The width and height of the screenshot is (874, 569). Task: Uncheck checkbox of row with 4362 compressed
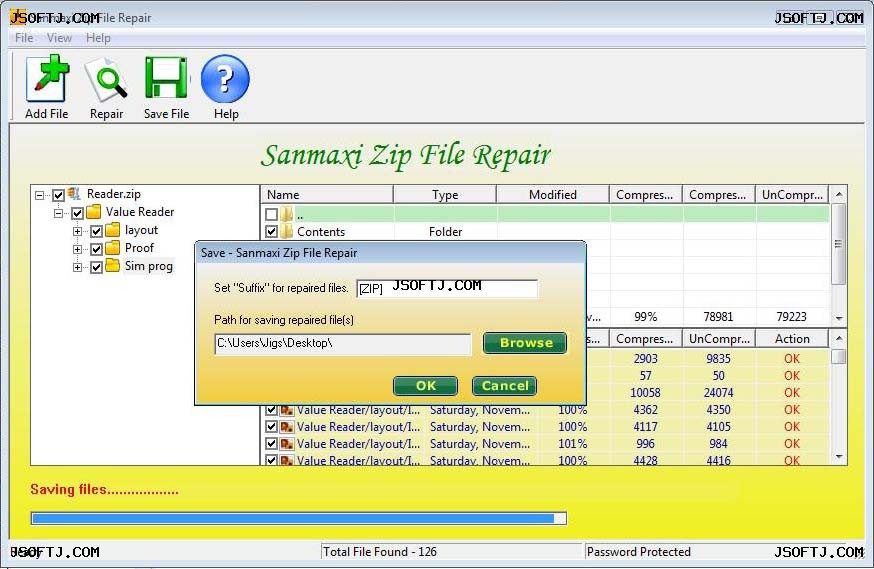(x=271, y=410)
